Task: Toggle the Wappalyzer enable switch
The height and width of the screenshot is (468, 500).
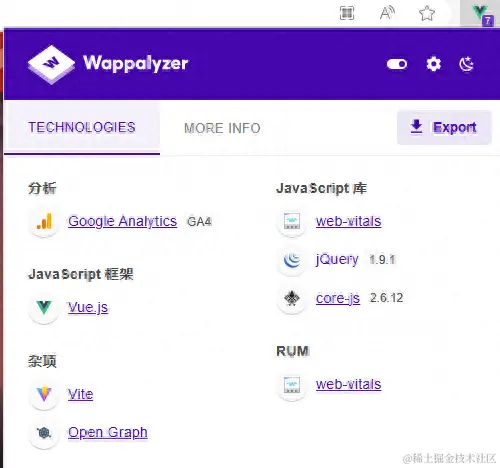Action: [x=397, y=64]
